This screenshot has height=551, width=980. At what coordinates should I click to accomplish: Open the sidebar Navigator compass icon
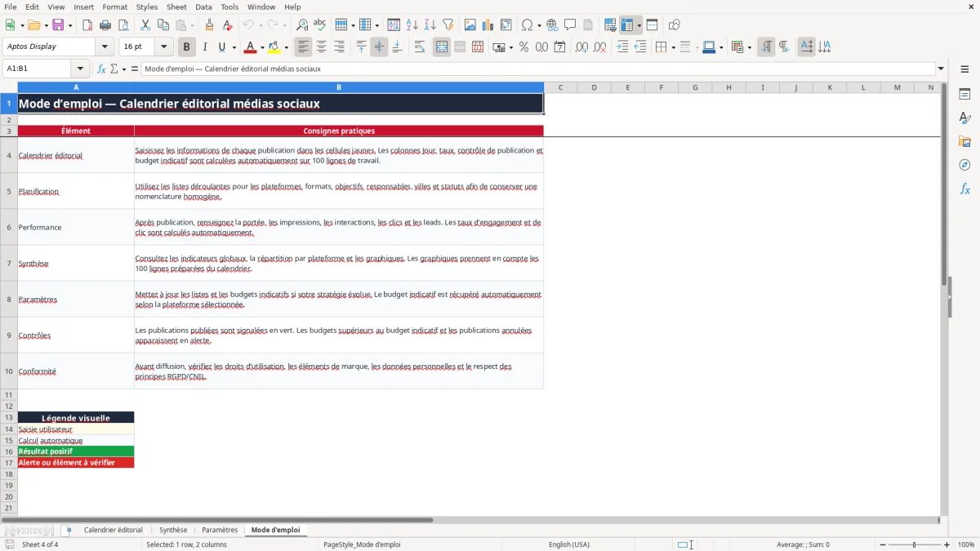pyautogui.click(x=964, y=166)
